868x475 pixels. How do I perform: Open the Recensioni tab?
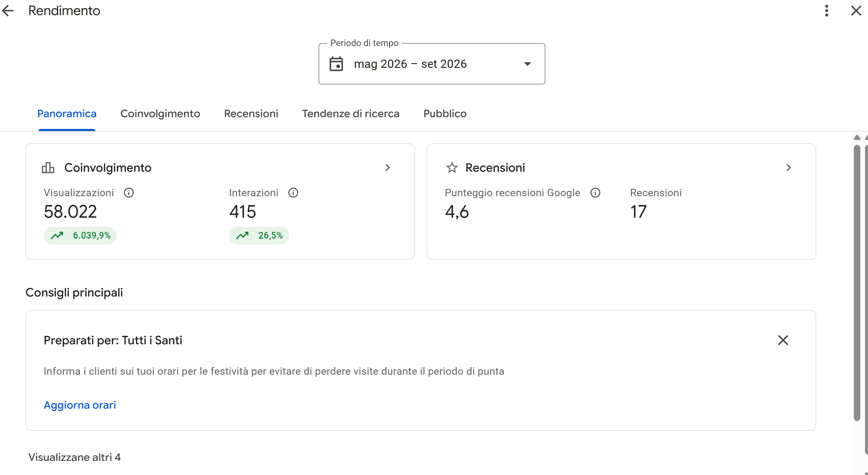pos(251,114)
